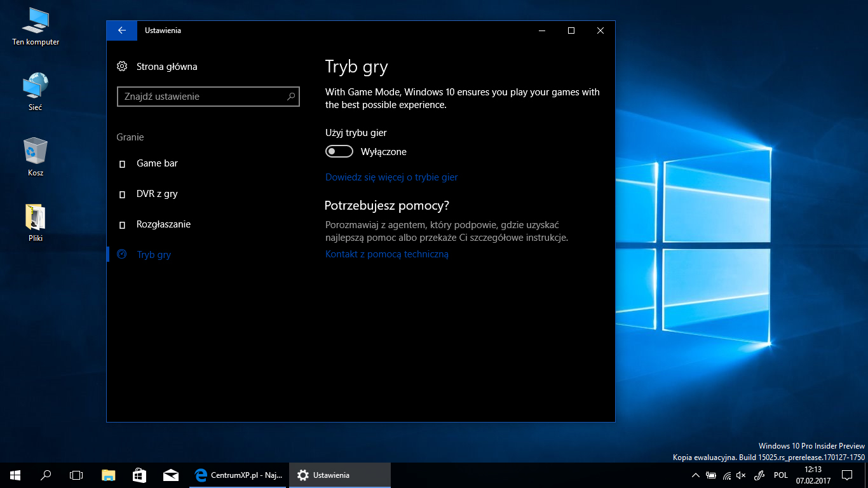The width and height of the screenshot is (868, 488).
Task: Launch File Explorer from the taskbar
Action: pos(109,475)
